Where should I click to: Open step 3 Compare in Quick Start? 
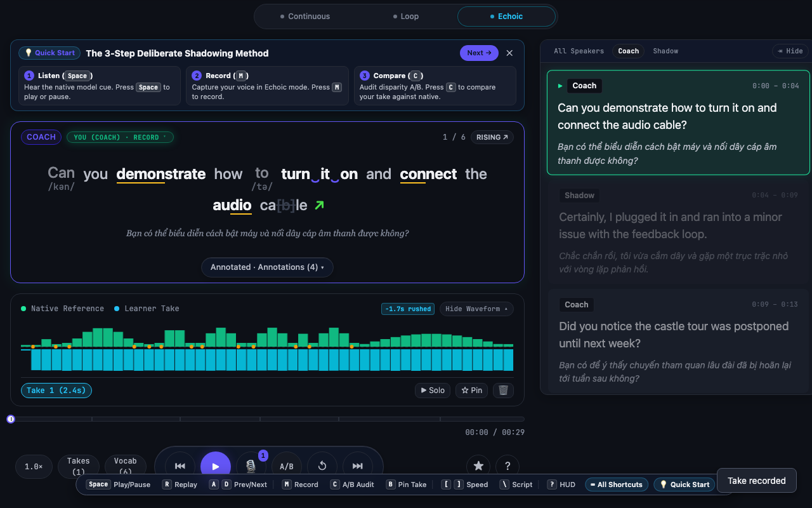(x=435, y=86)
